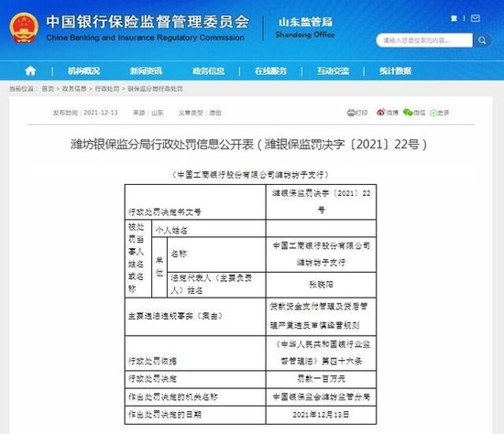Click the label 主要违法违规事实（案由）
Viewport: 504px width, 434px height.
[176, 316]
